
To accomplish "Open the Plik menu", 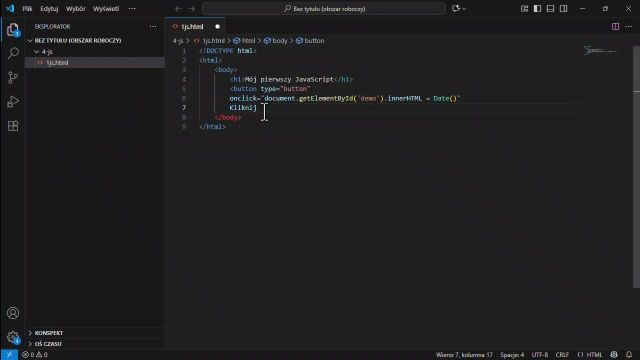I will point(27,9).
